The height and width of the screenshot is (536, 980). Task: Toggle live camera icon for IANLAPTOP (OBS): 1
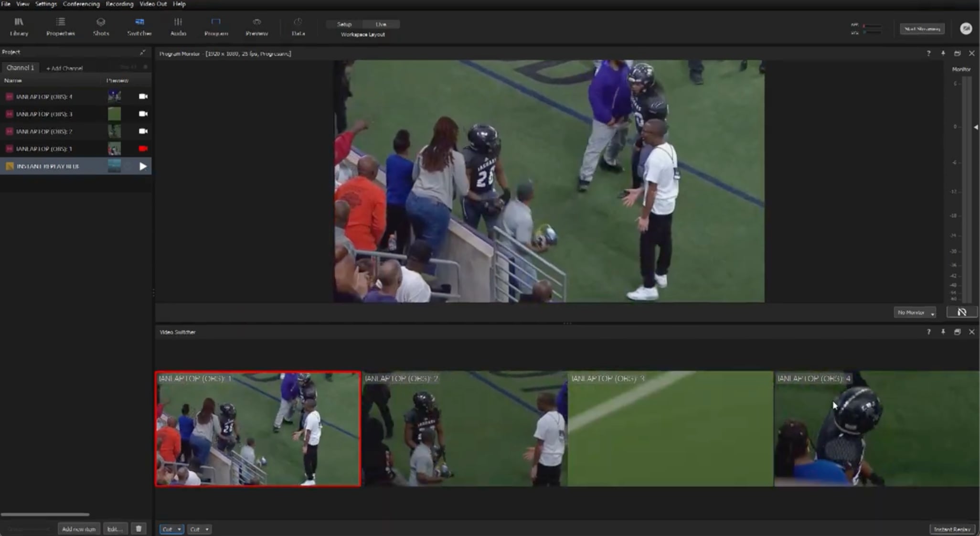[143, 149]
